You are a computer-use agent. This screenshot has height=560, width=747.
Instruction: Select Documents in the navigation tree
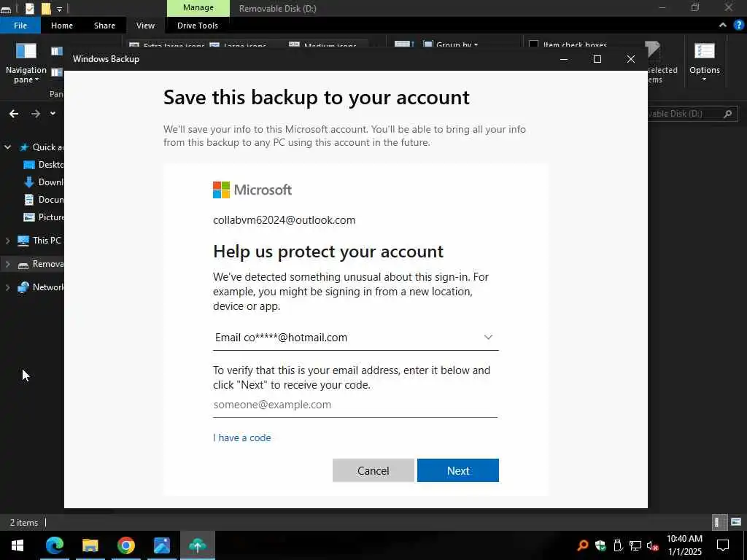click(43, 200)
